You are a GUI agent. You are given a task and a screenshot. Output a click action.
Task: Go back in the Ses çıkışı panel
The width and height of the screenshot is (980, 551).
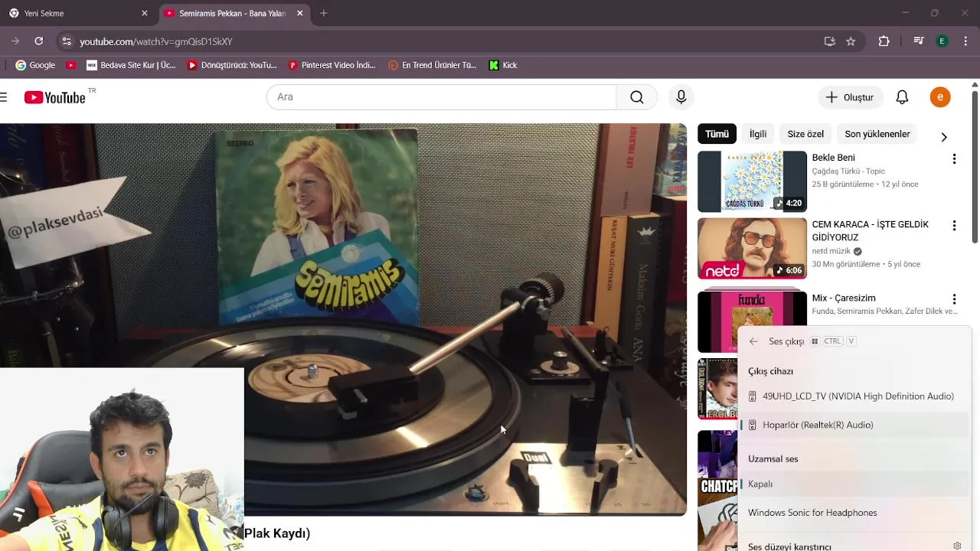click(753, 341)
